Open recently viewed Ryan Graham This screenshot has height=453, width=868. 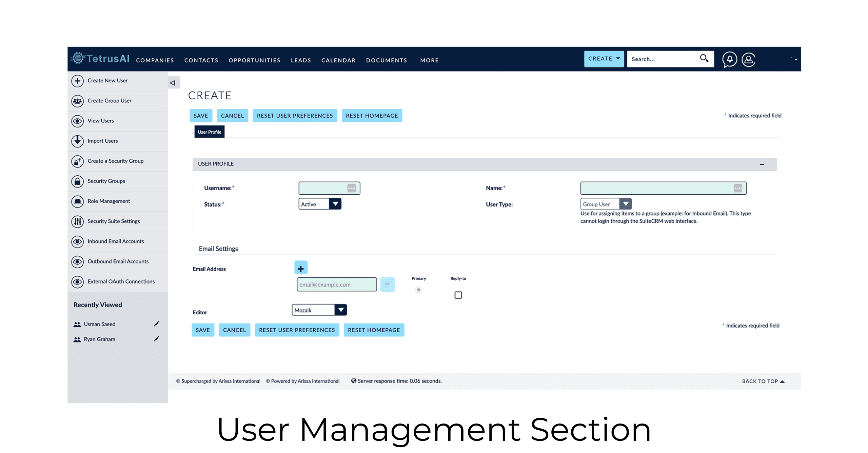tap(99, 339)
